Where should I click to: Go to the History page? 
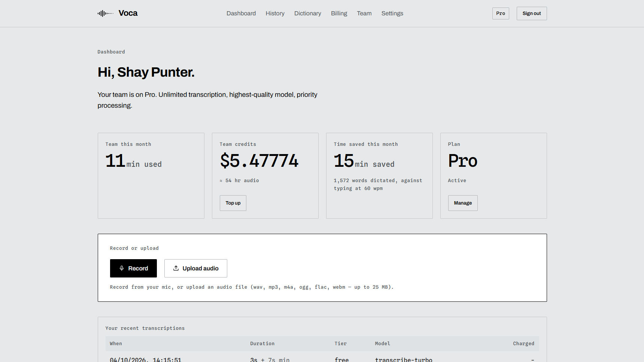click(275, 13)
